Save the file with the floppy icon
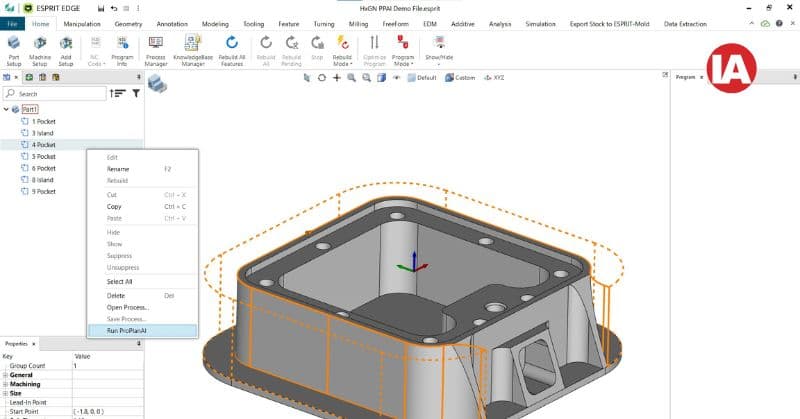The height and width of the screenshot is (419, 800). (101, 9)
